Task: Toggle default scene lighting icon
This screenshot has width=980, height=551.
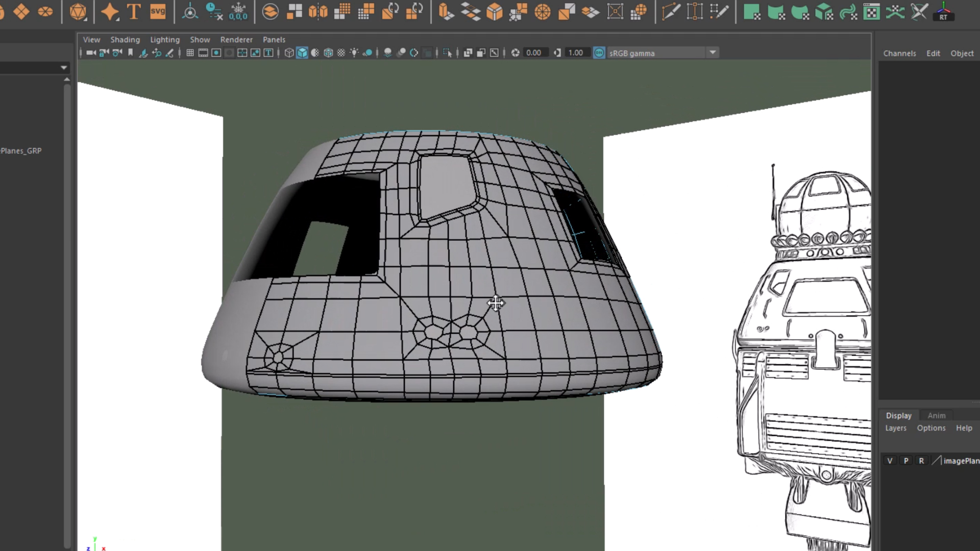Action: tap(354, 53)
